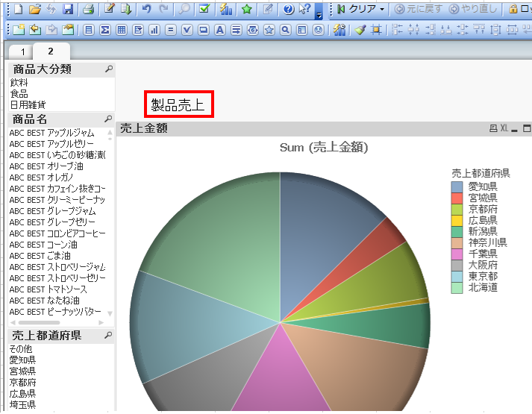Open timed chart wizard icon
This screenshot has height=414, width=532.
[x=339, y=30]
